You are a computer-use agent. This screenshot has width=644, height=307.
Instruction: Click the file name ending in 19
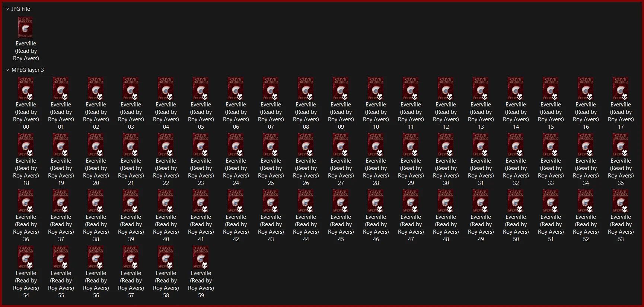pyautogui.click(x=61, y=172)
